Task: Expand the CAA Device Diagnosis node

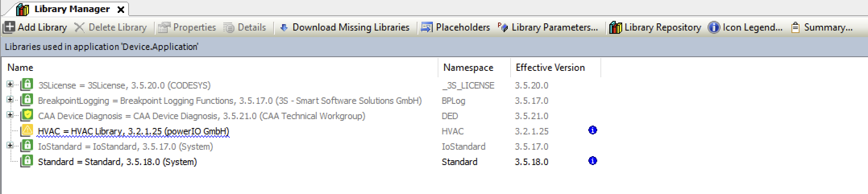Action: tap(10, 115)
